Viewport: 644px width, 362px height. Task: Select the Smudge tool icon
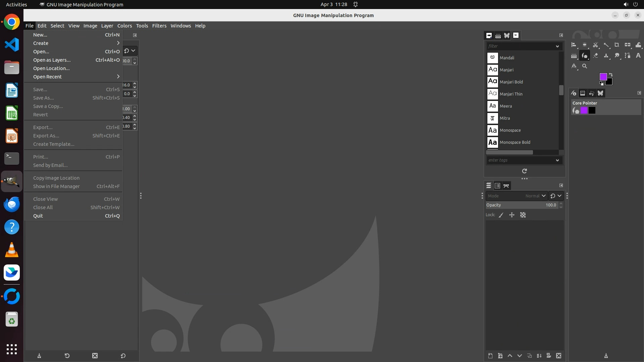point(617,56)
